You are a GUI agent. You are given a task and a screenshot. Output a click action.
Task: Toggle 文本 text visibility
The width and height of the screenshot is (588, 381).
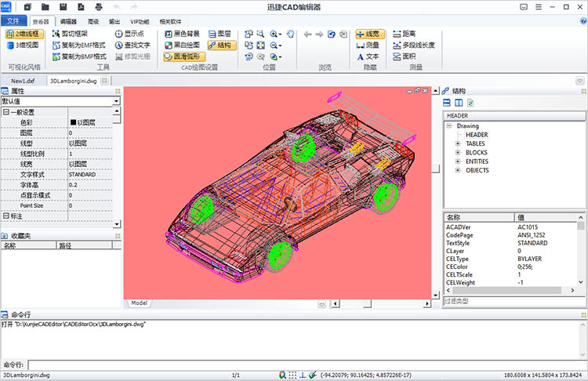(368, 56)
